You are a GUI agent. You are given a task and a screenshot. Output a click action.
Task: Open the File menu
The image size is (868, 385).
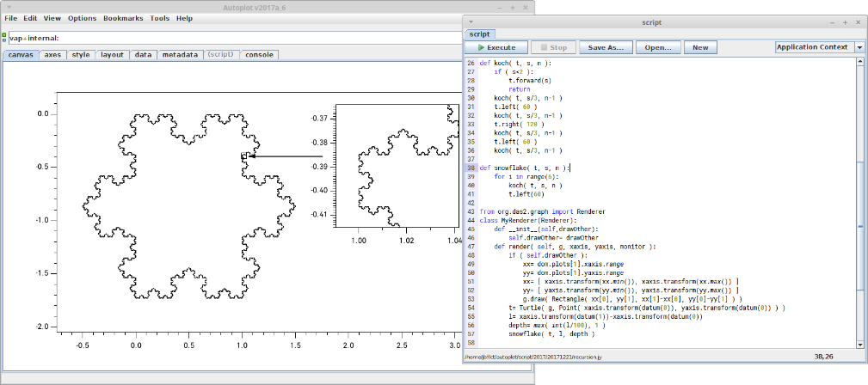pos(11,18)
